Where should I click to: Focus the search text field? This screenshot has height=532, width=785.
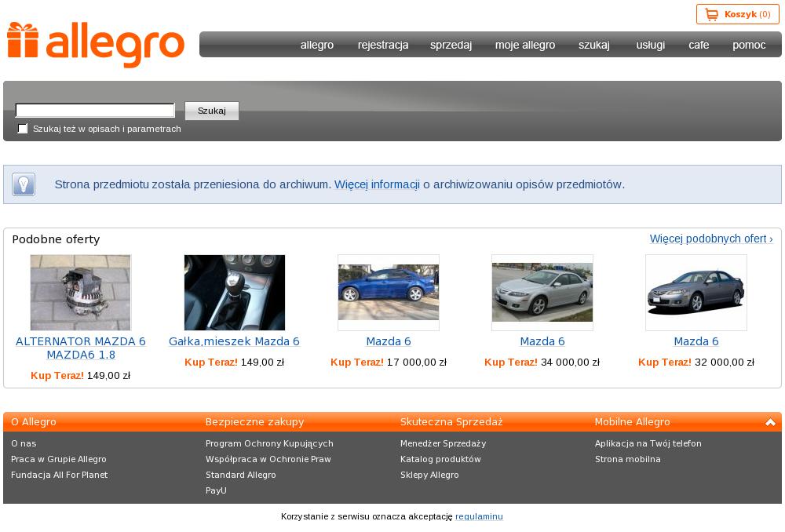(95, 110)
